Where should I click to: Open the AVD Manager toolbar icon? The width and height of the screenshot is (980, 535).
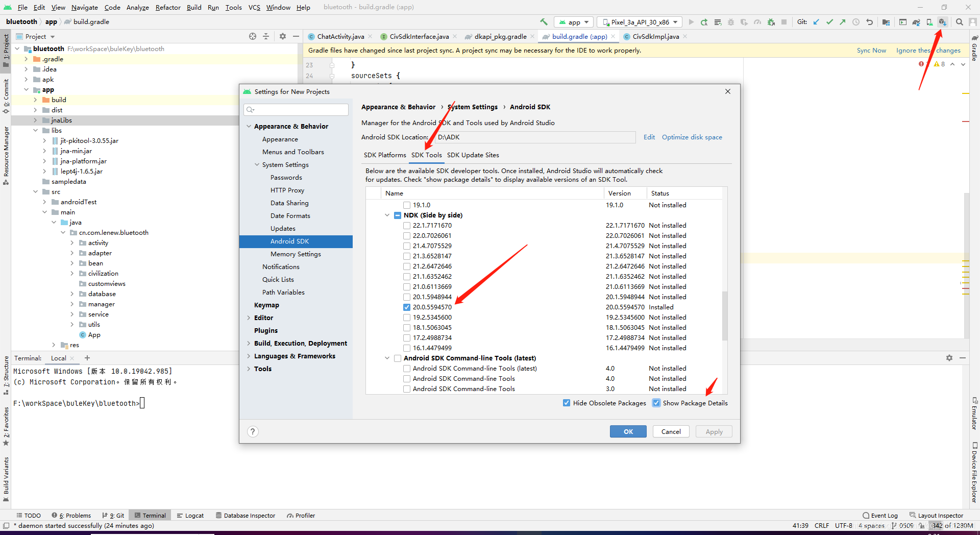click(x=929, y=22)
